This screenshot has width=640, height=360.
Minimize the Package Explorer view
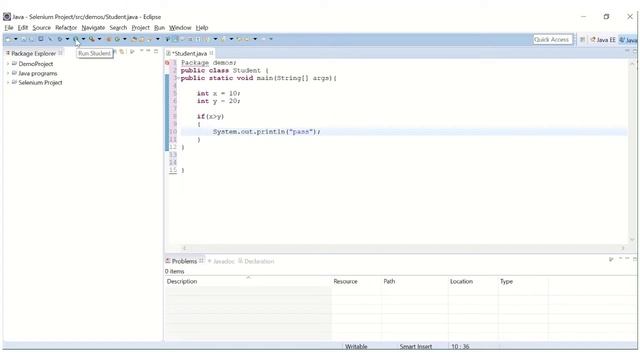coord(148,51)
